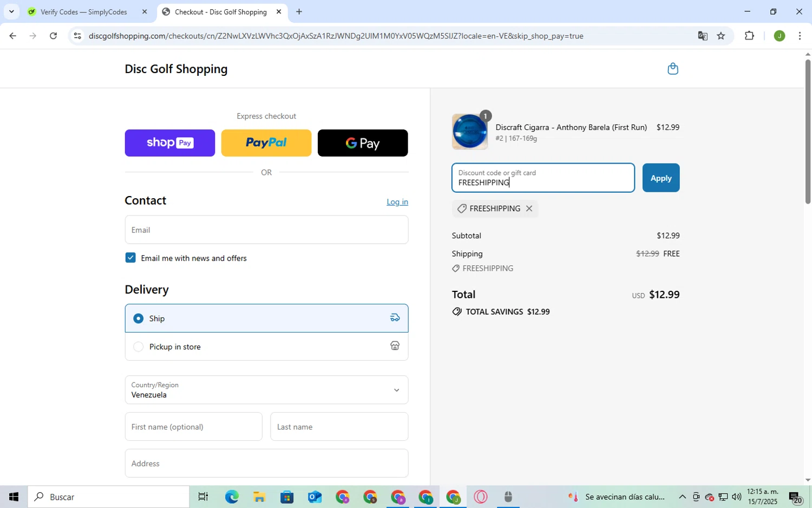Open Outlook from taskbar
The width and height of the screenshot is (812, 508).
tap(315, 497)
